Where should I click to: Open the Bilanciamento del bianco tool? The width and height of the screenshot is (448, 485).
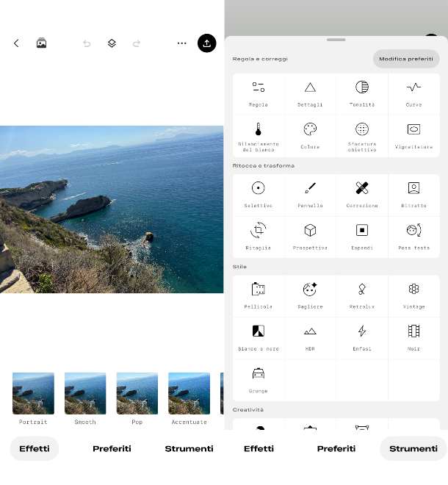point(259,135)
